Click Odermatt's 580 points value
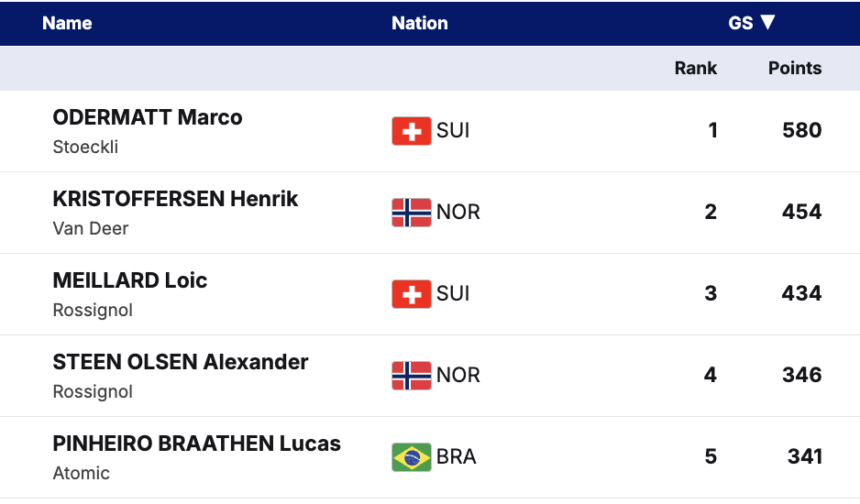The image size is (860, 504). tap(801, 130)
